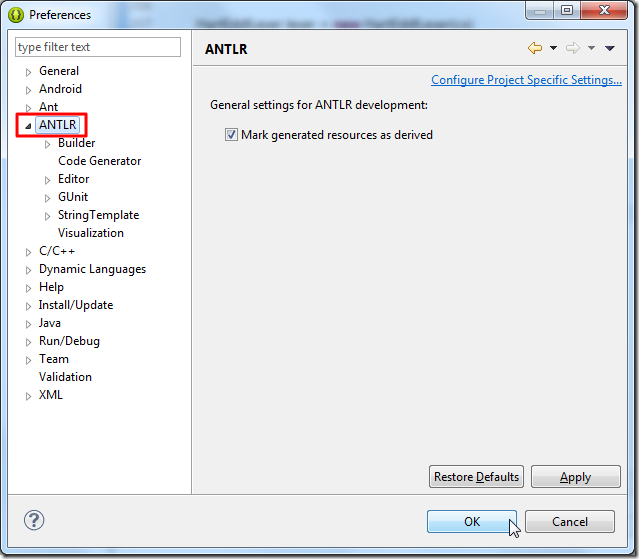Open the help question mark icon
Screen dimensions: 639x559
(x=34, y=520)
